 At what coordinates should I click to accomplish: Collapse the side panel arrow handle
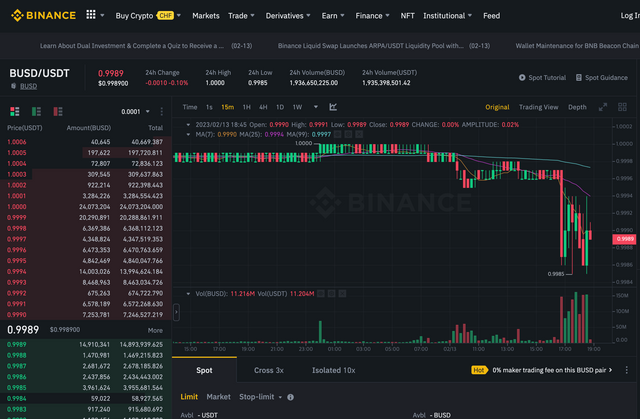click(x=176, y=313)
